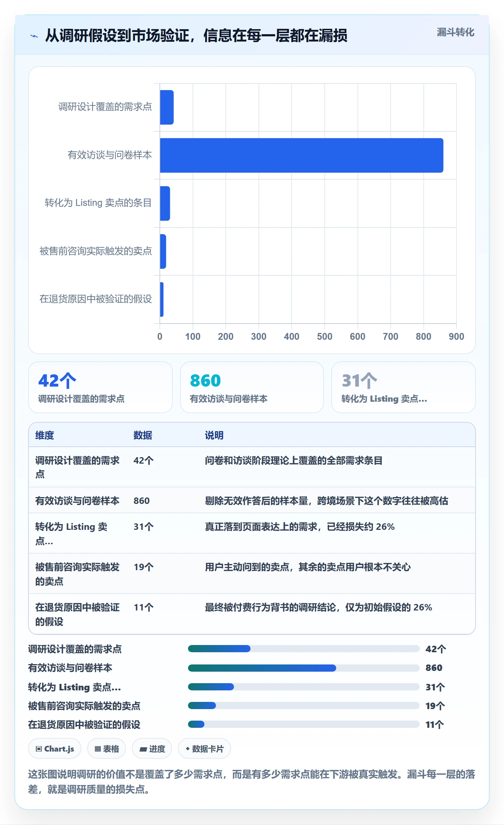Image resolution: width=504 pixels, height=825 pixels.
Task: Click the y-axis label 有效访谈与问卷样本 in the chart
Action: coord(110,155)
